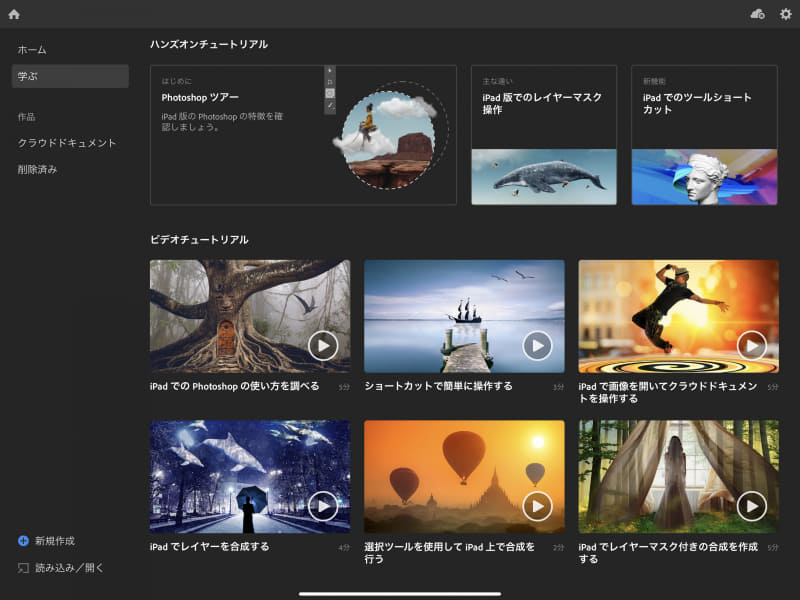Viewport: 800px width, 600px height.
Task: Tap the home indicator bar at bottom
Action: 400,594
